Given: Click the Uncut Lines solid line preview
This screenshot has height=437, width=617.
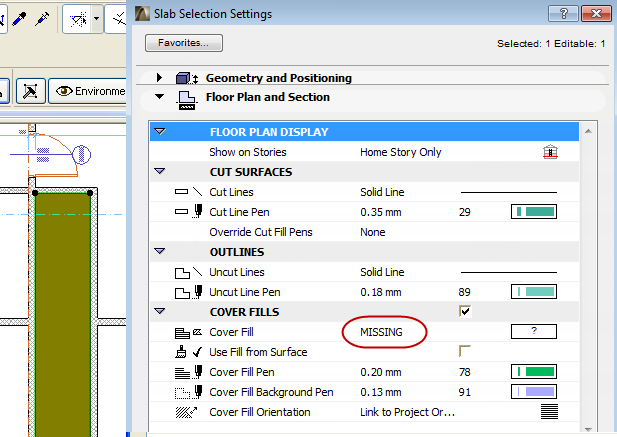Looking at the screenshot, I should (x=508, y=272).
